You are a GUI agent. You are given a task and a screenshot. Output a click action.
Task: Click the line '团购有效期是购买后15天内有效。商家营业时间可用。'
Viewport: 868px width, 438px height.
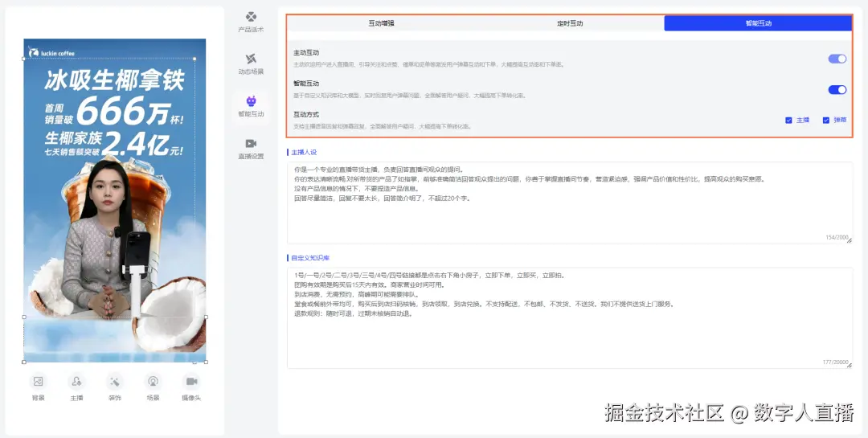click(369, 285)
